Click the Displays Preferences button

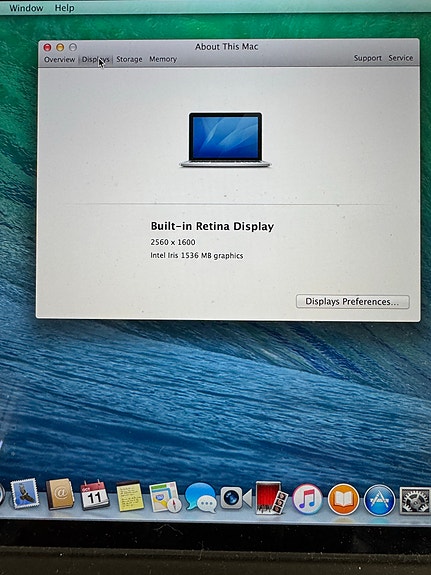point(353,301)
